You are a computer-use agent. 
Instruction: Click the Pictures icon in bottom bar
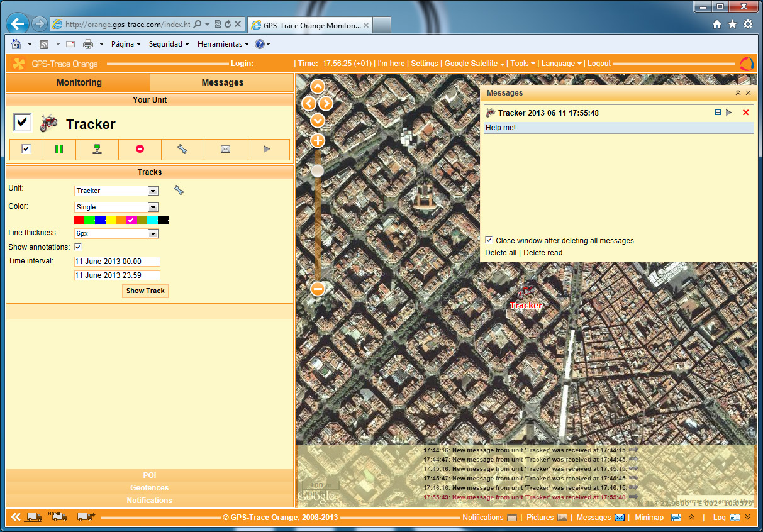562,518
